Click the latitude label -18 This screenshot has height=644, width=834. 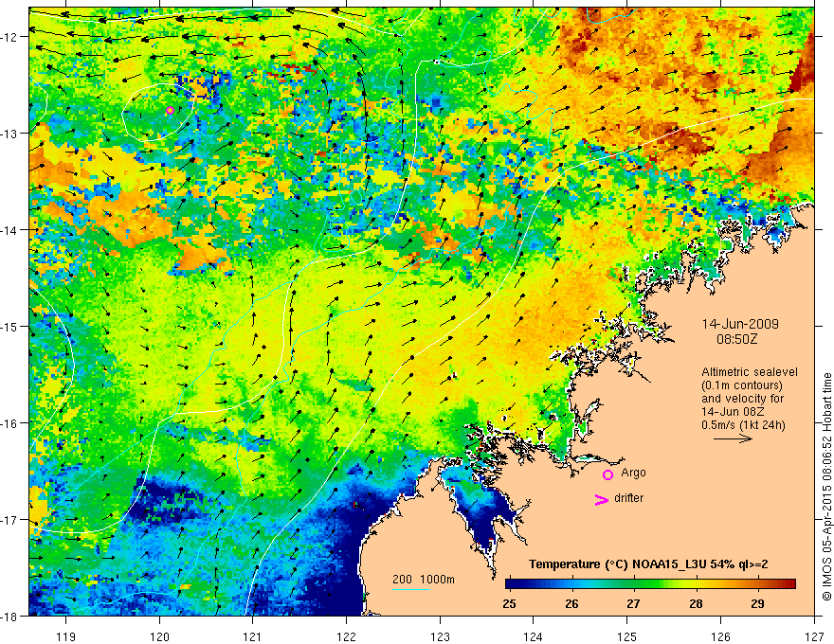click(x=10, y=616)
